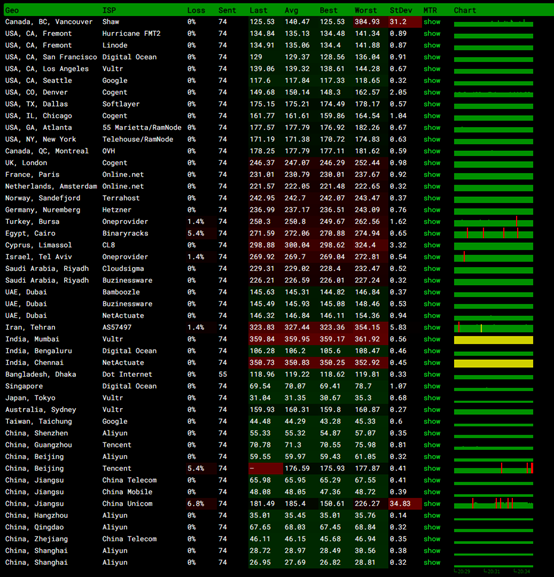Image resolution: width=554 pixels, height=577 pixels.
Task: Open MTR show link for Japan, Tokyo
Action: (432, 398)
